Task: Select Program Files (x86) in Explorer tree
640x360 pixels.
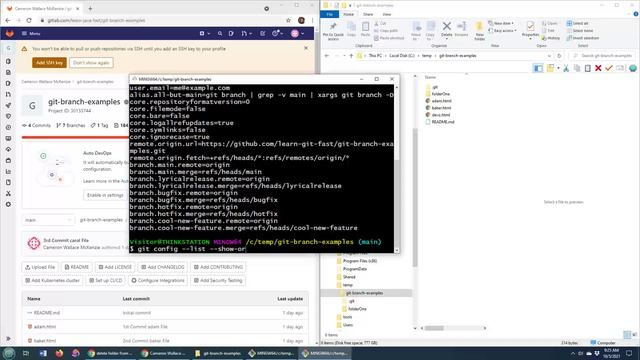Action: [x=357, y=261]
